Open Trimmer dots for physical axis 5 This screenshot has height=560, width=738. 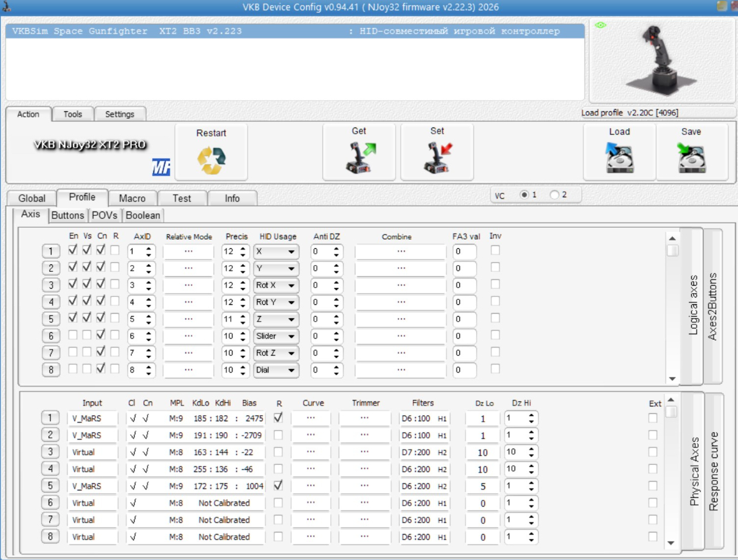(364, 486)
